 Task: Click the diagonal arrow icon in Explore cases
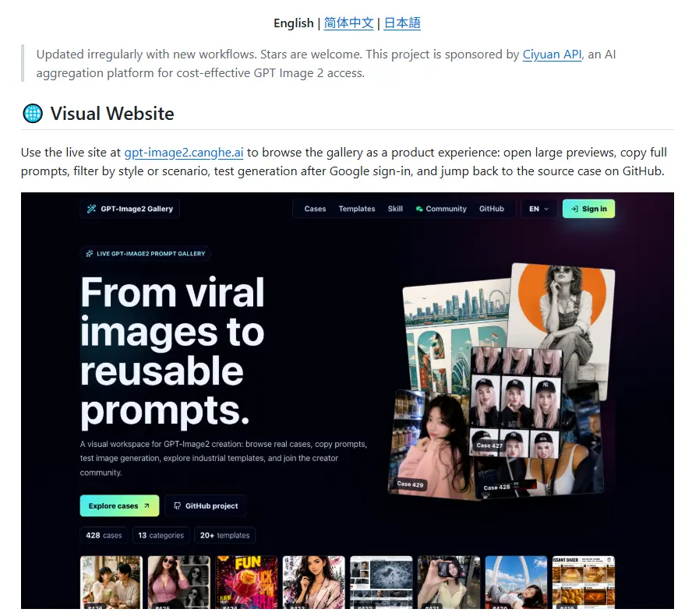[147, 505]
